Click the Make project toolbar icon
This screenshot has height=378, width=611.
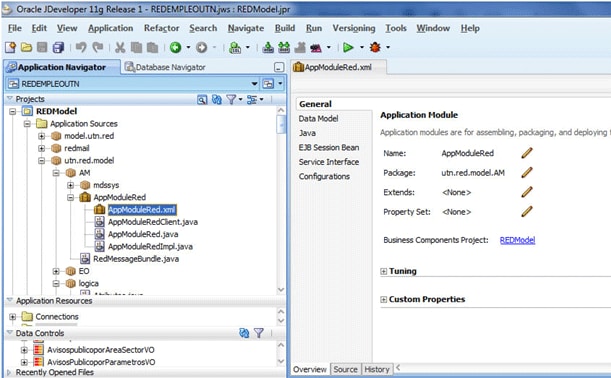(268, 48)
